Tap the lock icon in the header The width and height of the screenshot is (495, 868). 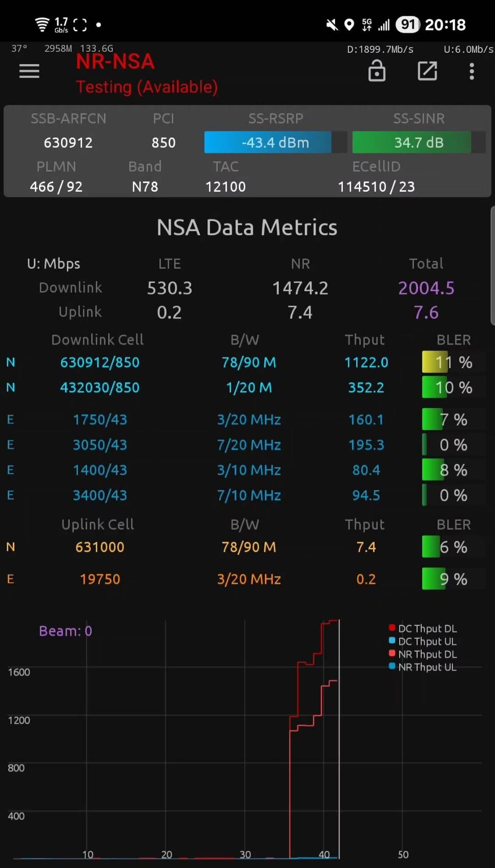pyautogui.click(x=377, y=71)
